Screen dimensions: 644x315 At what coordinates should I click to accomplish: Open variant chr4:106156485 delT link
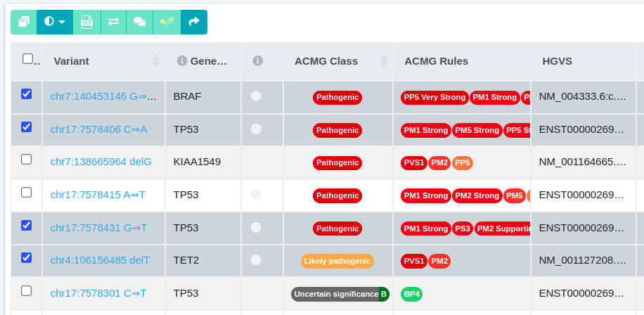click(x=101, y=260)
